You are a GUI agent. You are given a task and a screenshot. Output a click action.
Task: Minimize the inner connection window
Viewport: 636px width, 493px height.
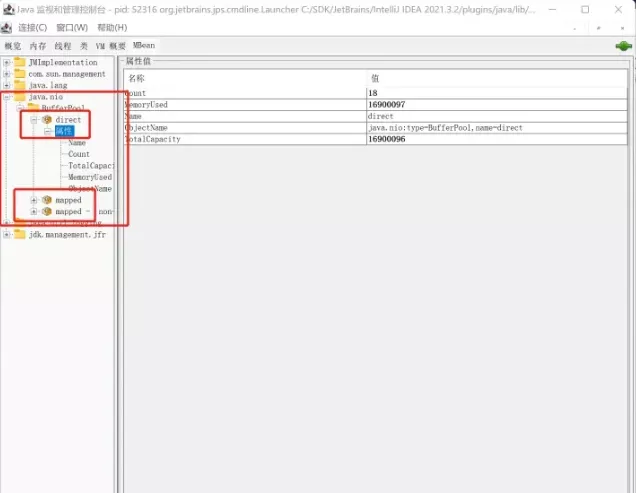[x=574, y=28]
